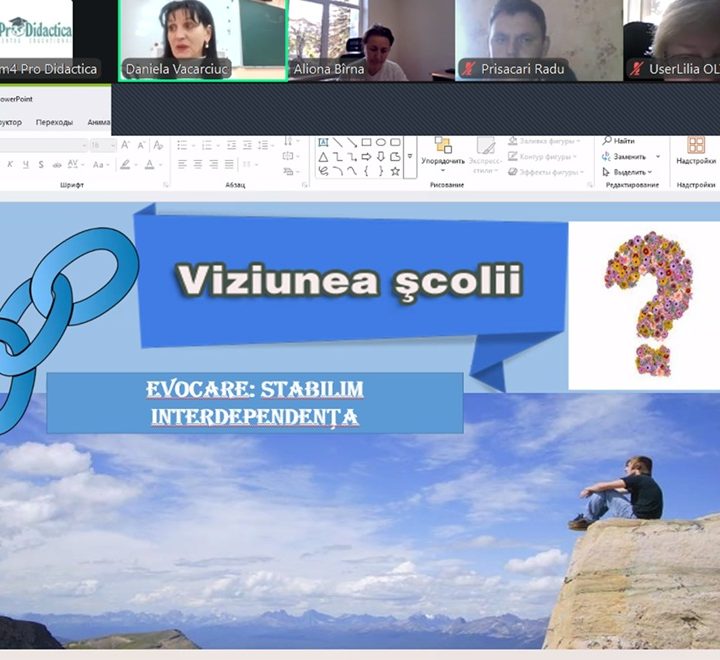Open the Анимация ribbon tab
The width and height of the screenshot is (720, 660).
pos(98,122)
